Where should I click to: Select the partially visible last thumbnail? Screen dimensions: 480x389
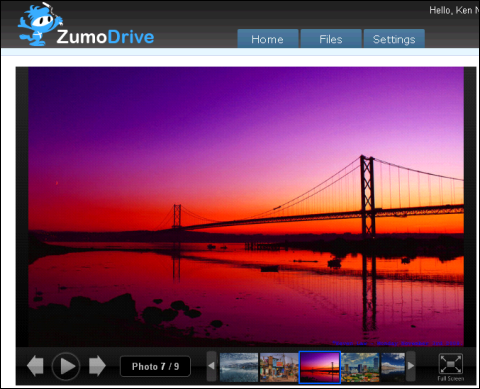[393, 367]
